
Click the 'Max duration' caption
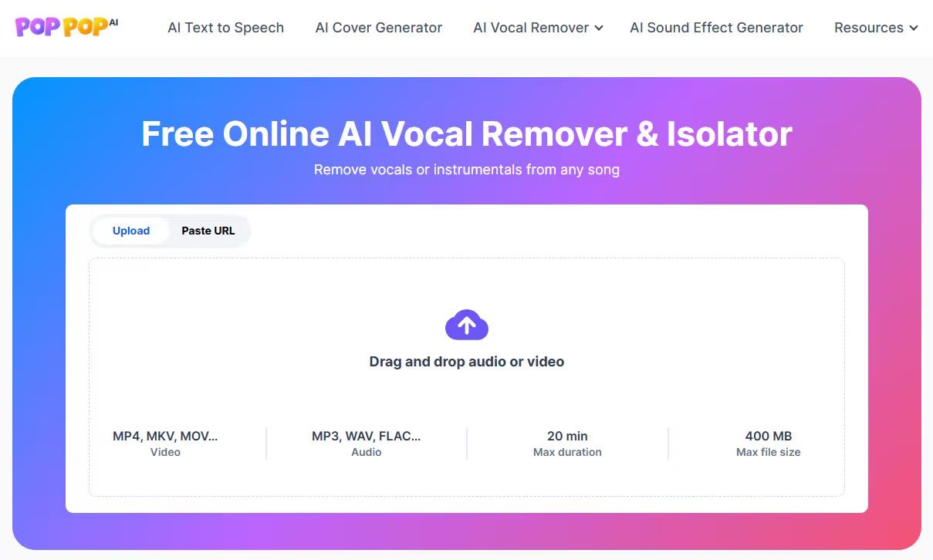click(x=567, y=452)
